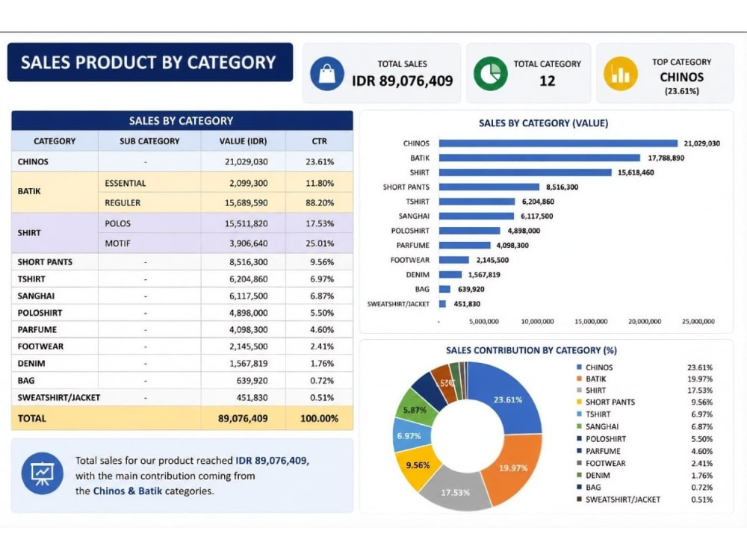This screenshot has height=560, width=747.
Task: Click the 21,029,030 bar data label
Action: tap(701, 143)
